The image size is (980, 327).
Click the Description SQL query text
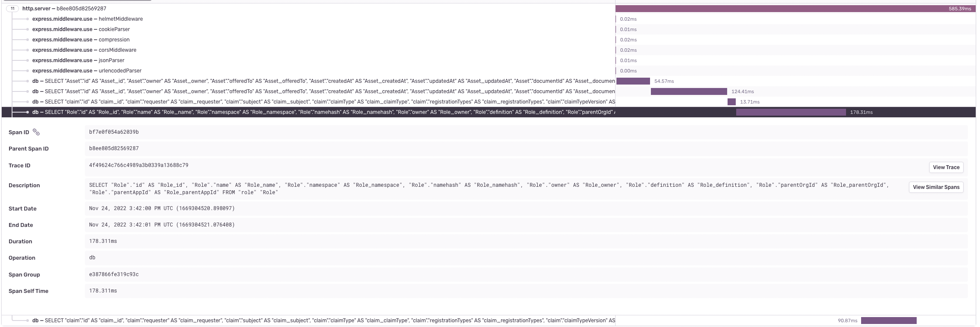pos(489,189)
